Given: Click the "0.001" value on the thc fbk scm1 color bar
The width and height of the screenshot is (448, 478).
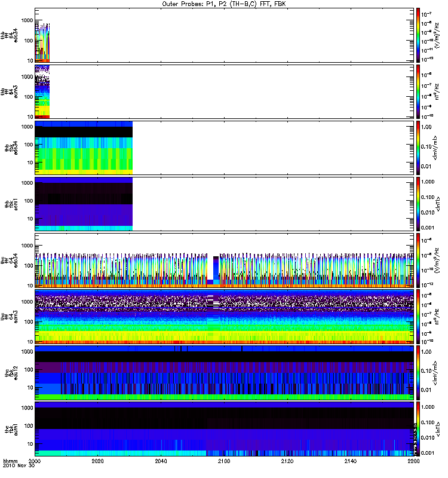Looking at the screenshot, I should click(428, 453).
